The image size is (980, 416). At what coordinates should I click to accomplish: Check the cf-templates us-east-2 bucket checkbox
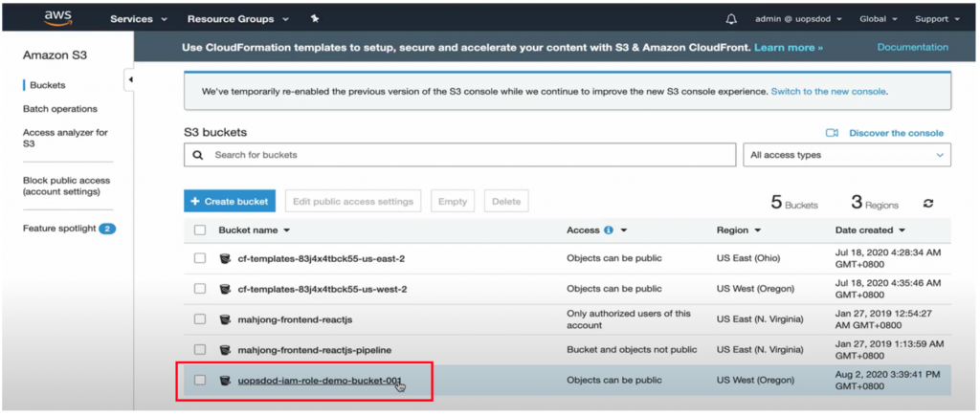[200, 258]
